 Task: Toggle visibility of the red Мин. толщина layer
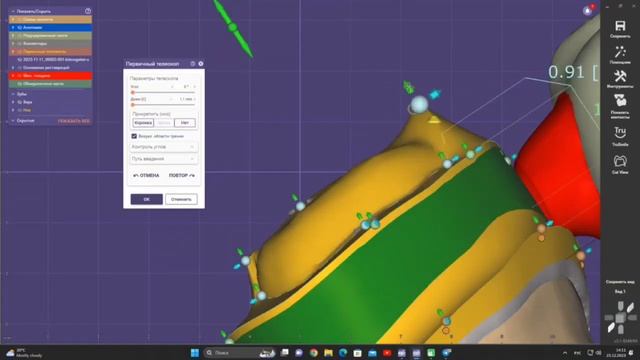[x=19, y=76]
